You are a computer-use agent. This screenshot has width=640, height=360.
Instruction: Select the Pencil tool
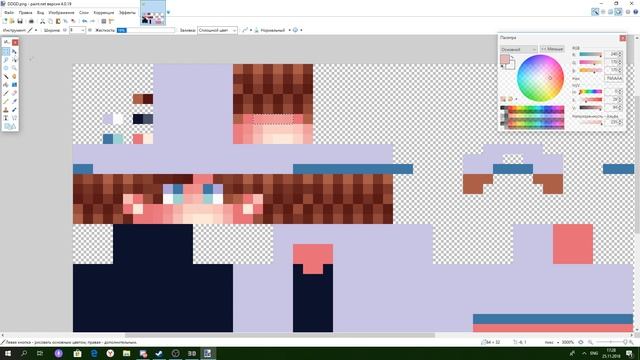[x=6, y=101]
